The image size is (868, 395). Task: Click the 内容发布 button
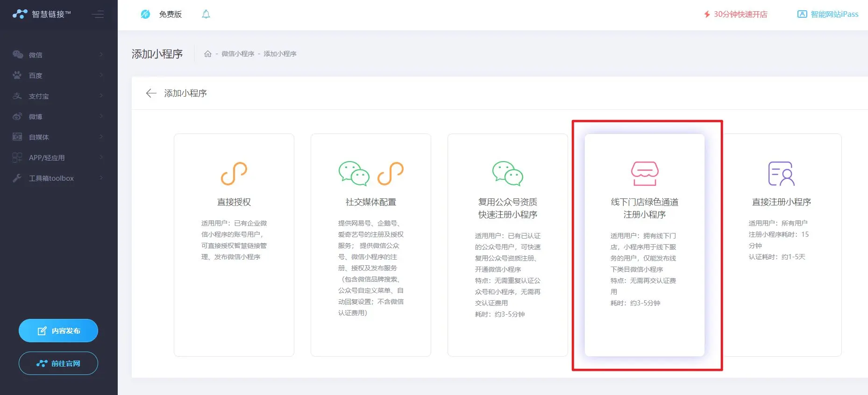pyautogui.click(x=58, y=331)
